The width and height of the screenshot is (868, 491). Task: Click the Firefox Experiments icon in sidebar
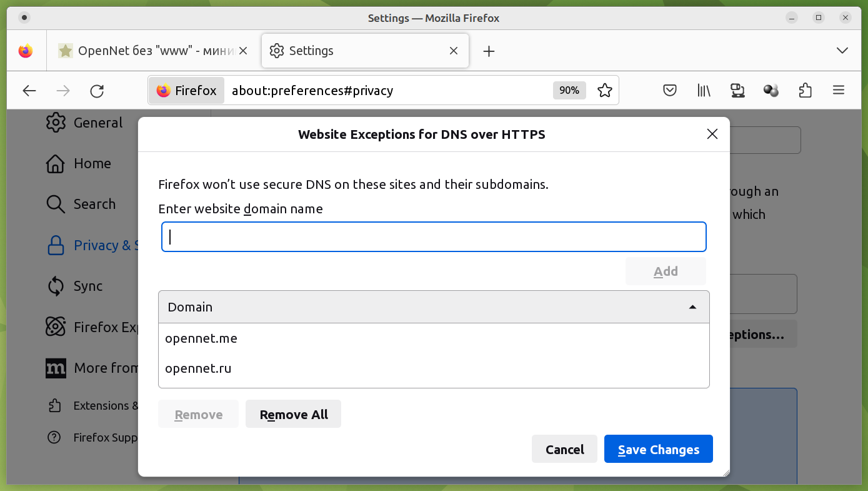coord(56,326)
